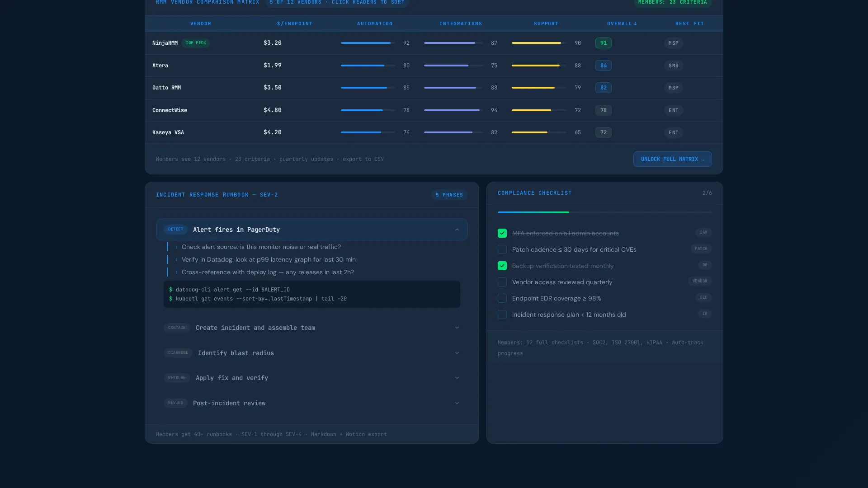
Task: Check Endpoint EDR coverage ≥ 98%
Action: [x=502, y=298]
